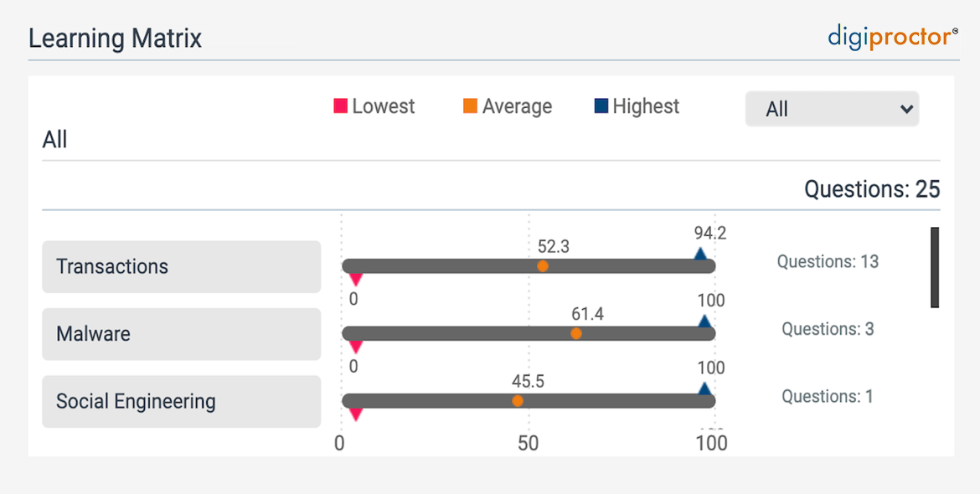Click the Social Engineering lowest pink triangle
This screenshot has height=494, width=980.
click(x=355, y=414)
